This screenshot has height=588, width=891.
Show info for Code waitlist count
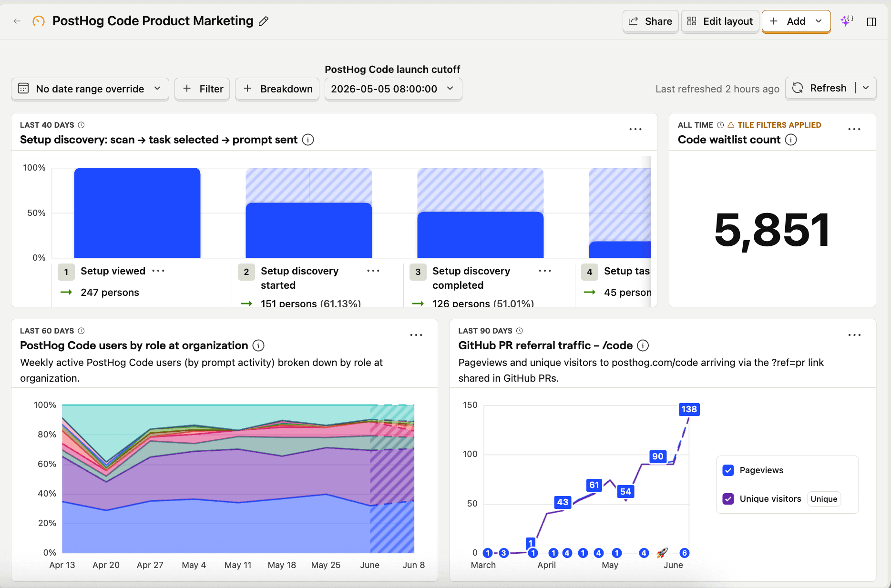pyautogui.click(x=791, y=140)
